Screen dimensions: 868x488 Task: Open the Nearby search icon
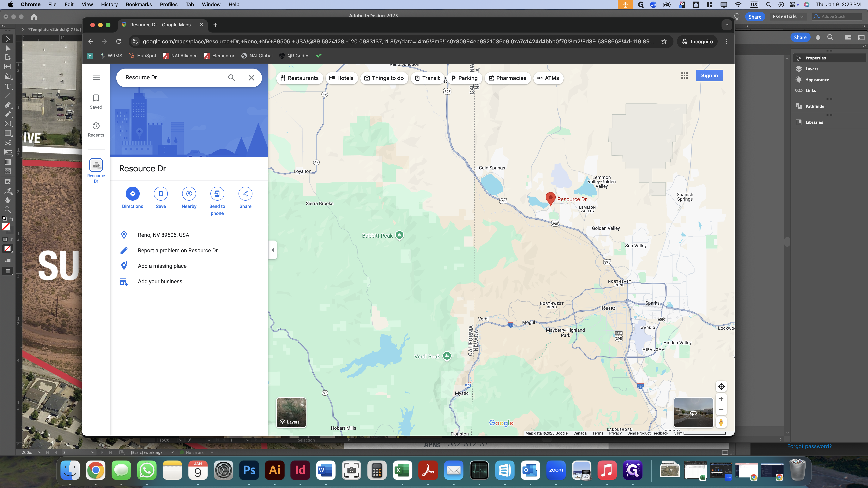click(189, 194)
